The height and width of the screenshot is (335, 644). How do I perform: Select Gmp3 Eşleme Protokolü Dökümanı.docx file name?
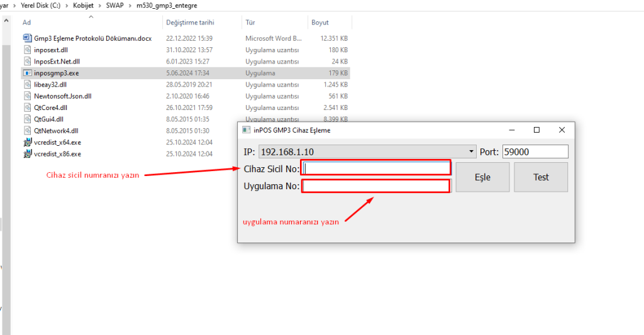click(x=93, y=38)
